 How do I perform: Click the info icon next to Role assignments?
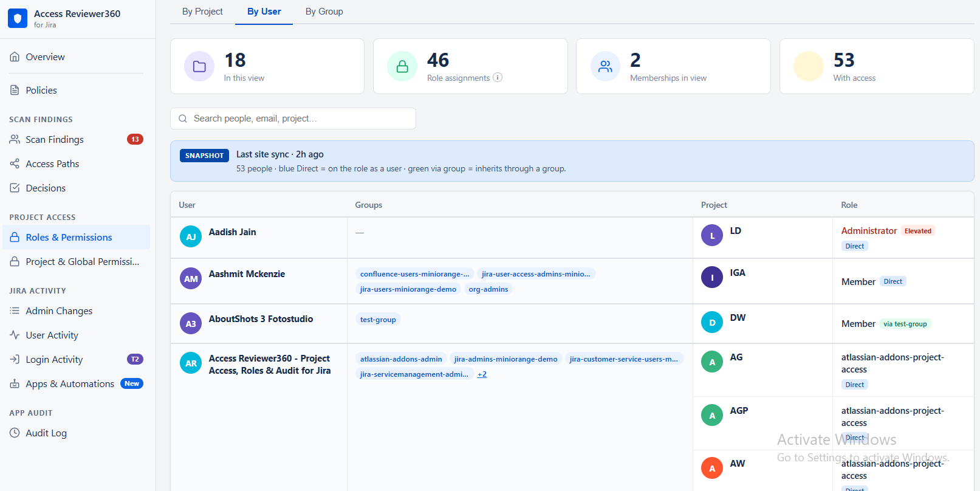point(498,77)
